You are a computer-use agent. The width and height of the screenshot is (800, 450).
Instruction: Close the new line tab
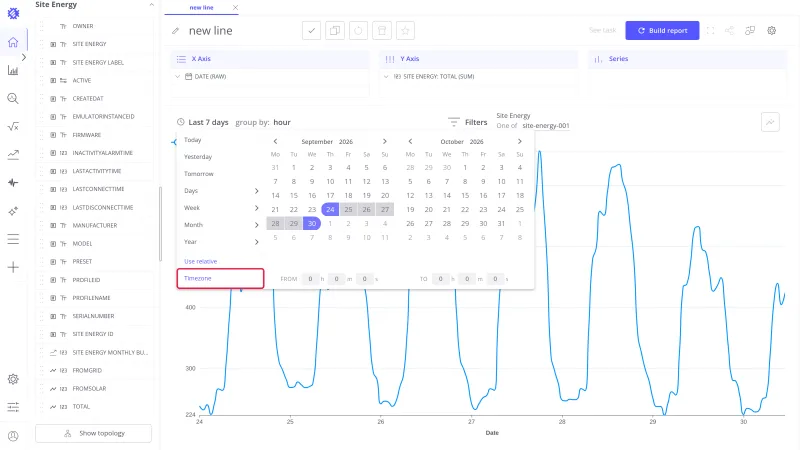click(235, 8)
